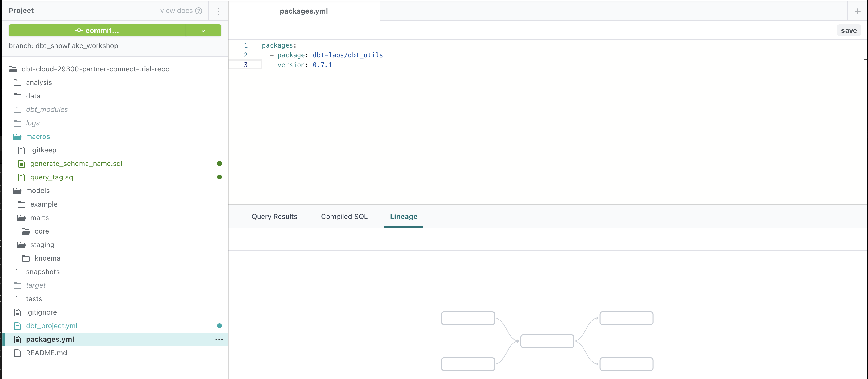Click the plus icon to add tab

coord(857,11)
